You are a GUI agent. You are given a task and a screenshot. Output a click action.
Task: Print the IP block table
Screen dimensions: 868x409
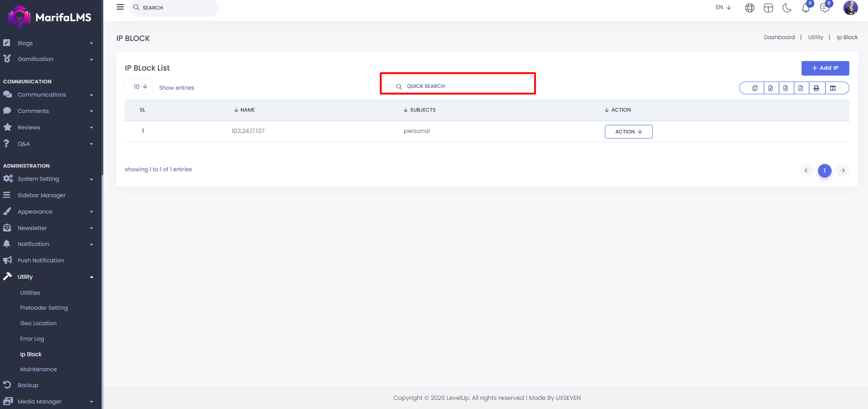click(x=816, y=88)
